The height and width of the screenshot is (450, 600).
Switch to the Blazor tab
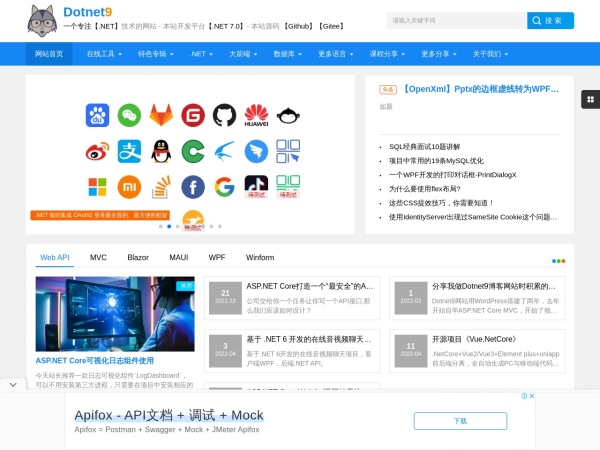[x=138, y=258]
